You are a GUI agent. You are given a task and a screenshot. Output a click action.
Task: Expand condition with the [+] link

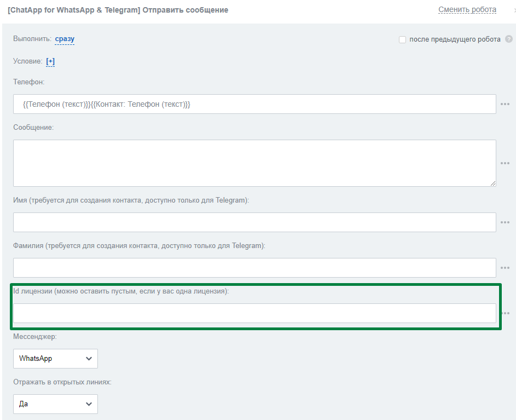50,61
